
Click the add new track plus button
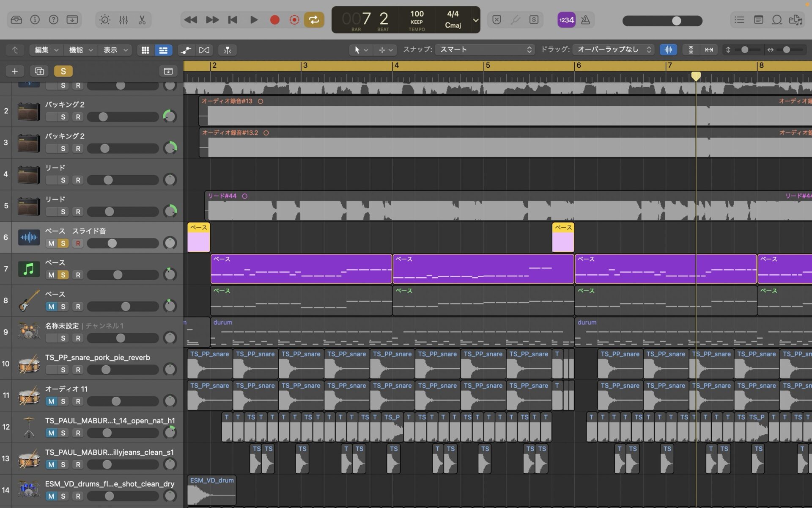[15, 71]
